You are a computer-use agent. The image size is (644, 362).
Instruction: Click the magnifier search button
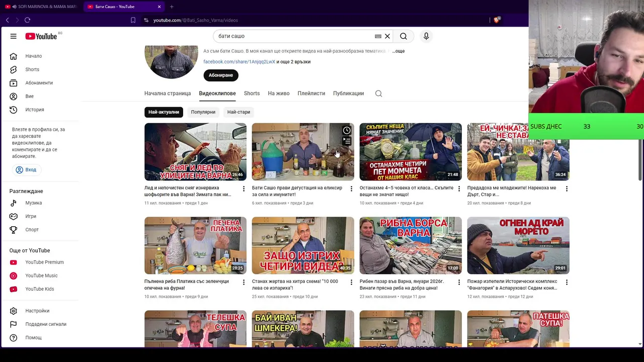pos(404,36)
